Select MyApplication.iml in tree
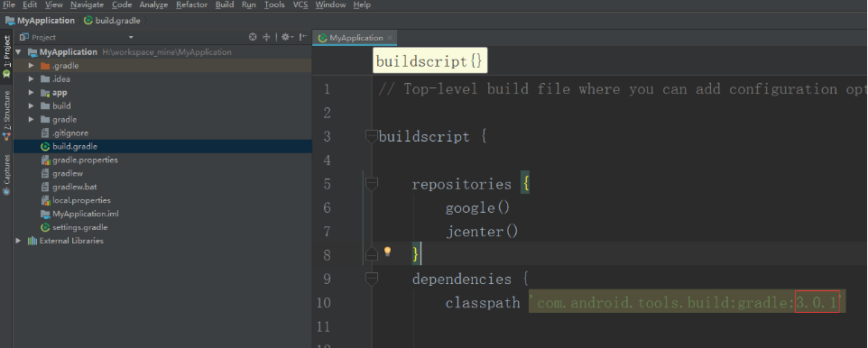Viewport: 868px width, 348px height. 85,214
